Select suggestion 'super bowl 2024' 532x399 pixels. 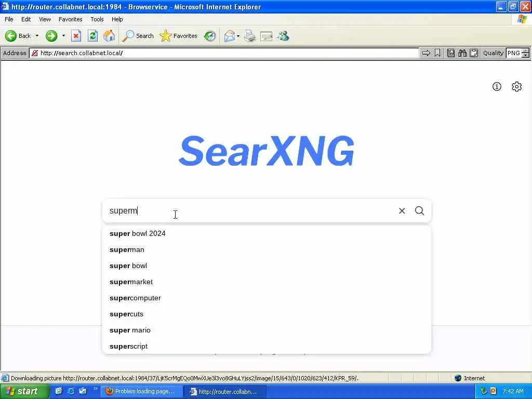[267, 233]
